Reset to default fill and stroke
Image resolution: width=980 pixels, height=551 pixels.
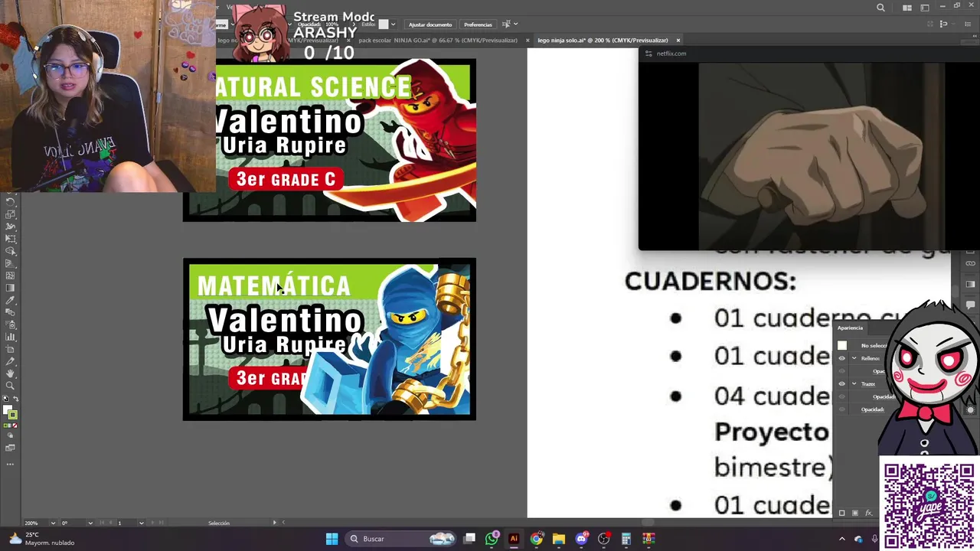(x=5, y=398)
